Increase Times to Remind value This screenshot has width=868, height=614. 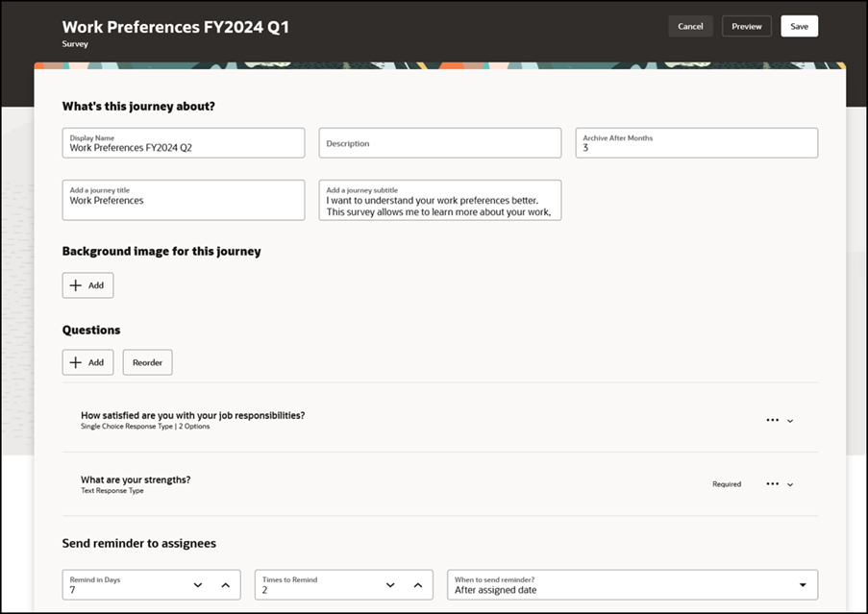tap(418, 585)
